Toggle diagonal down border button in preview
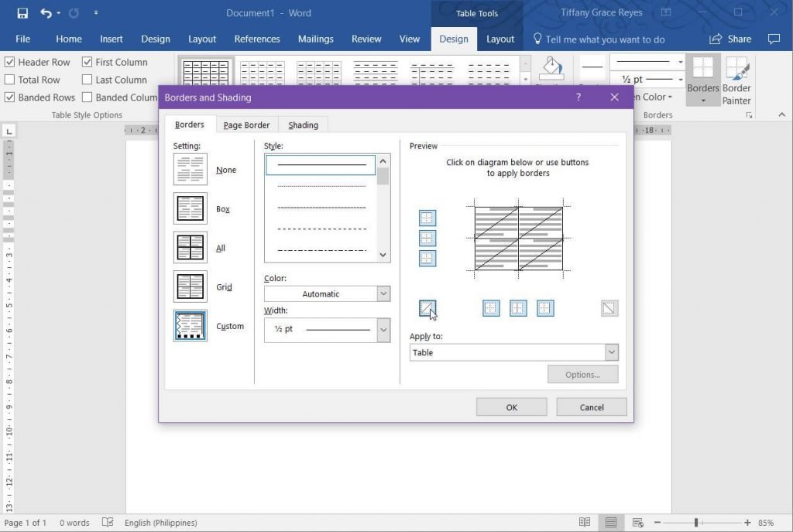This screenshot has height=532, width=793. click(609, 308)
